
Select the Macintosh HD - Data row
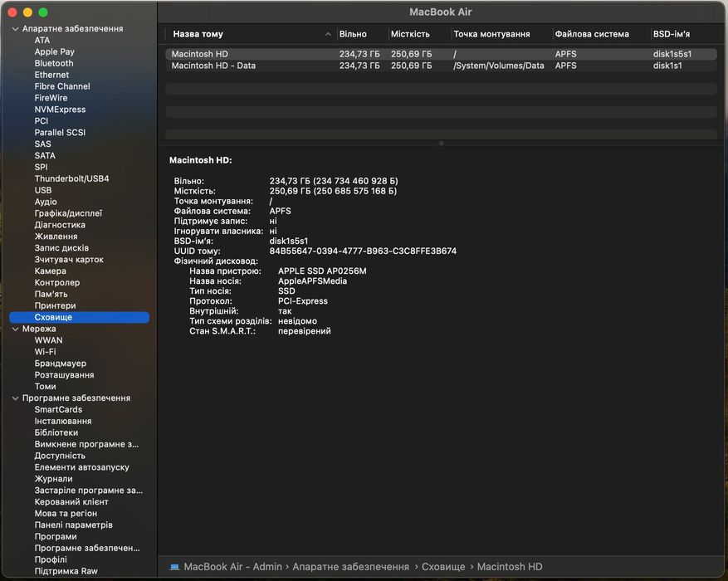441,66
